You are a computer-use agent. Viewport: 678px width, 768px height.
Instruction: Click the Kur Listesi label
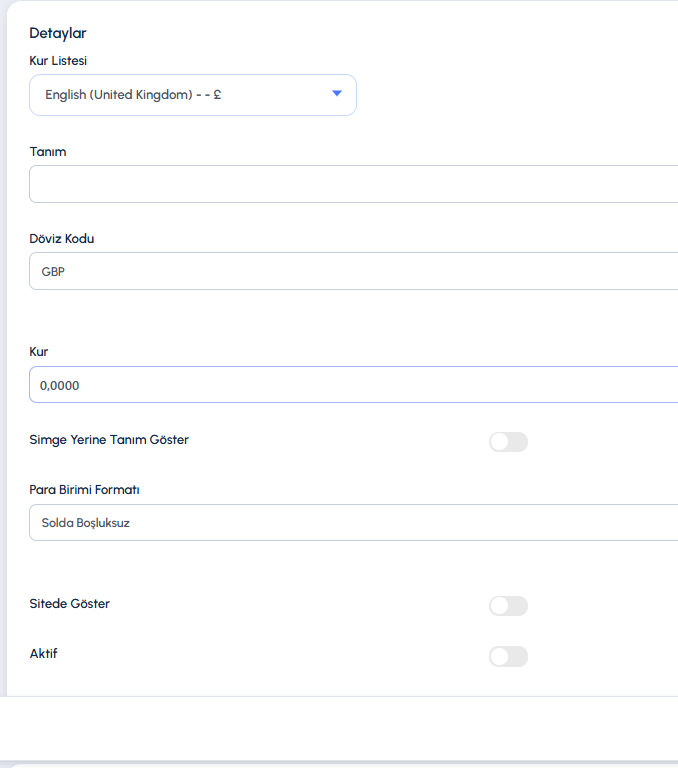tap(58, 61)
